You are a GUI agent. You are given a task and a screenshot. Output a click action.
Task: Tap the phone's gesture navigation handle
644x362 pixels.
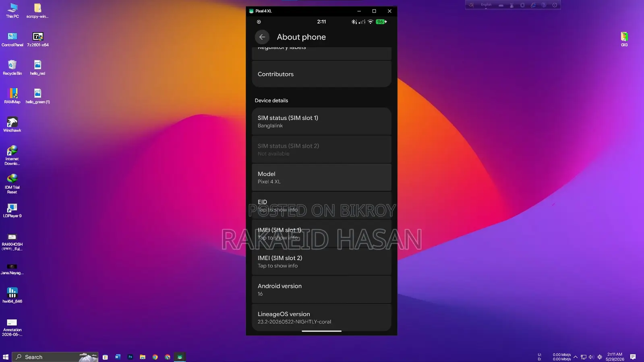pos(321,331)
